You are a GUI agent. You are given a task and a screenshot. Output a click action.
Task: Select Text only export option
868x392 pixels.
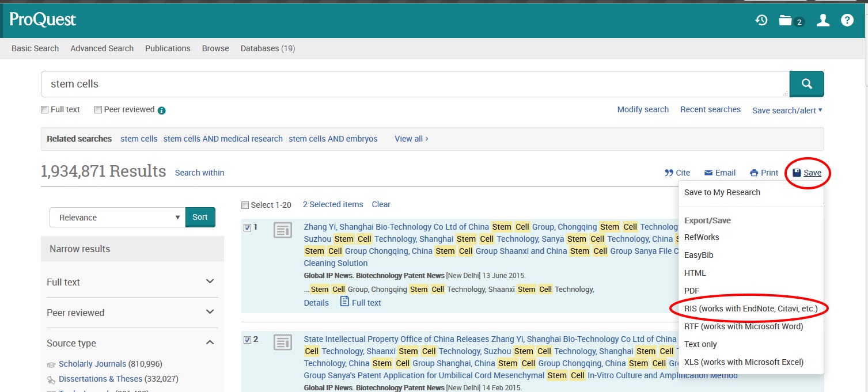point(700,344)
